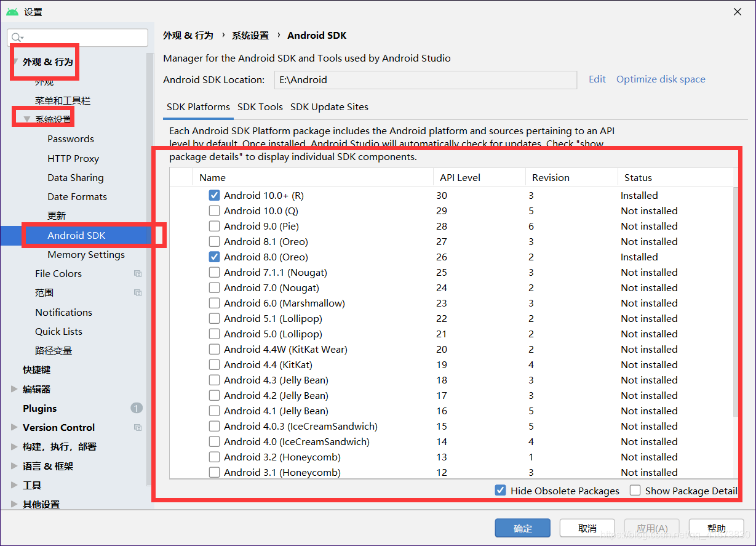Open 更新 settings page

[57, 216]
